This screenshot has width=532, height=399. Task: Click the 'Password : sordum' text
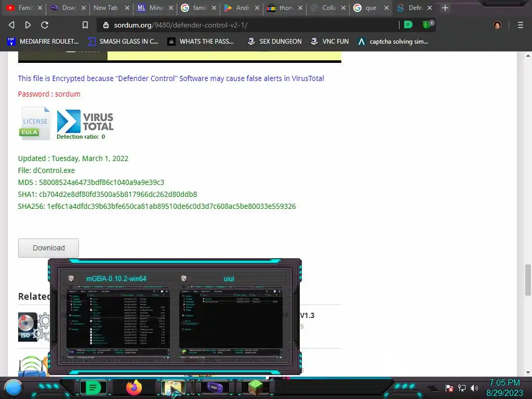click(x=49, y=94)
